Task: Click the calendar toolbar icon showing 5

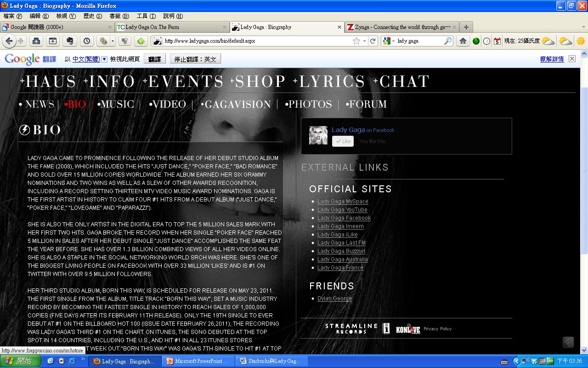Action: click(497, 41)
